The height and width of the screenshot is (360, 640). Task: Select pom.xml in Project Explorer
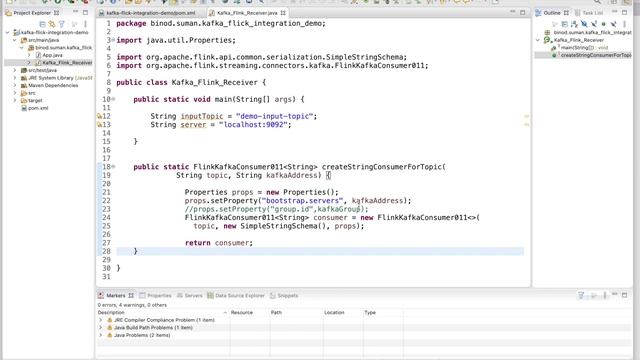click(x=38, y=108)
